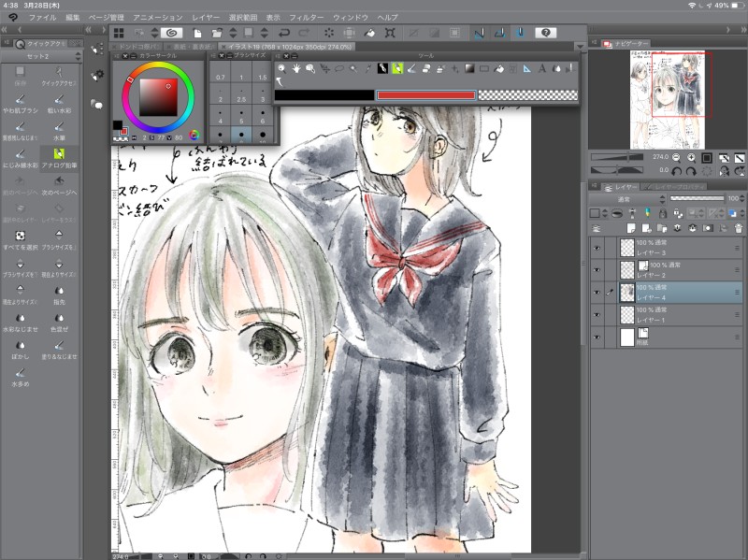
Task: Select red sub color bar in tool palette
Action: click(x=426, y=95)
